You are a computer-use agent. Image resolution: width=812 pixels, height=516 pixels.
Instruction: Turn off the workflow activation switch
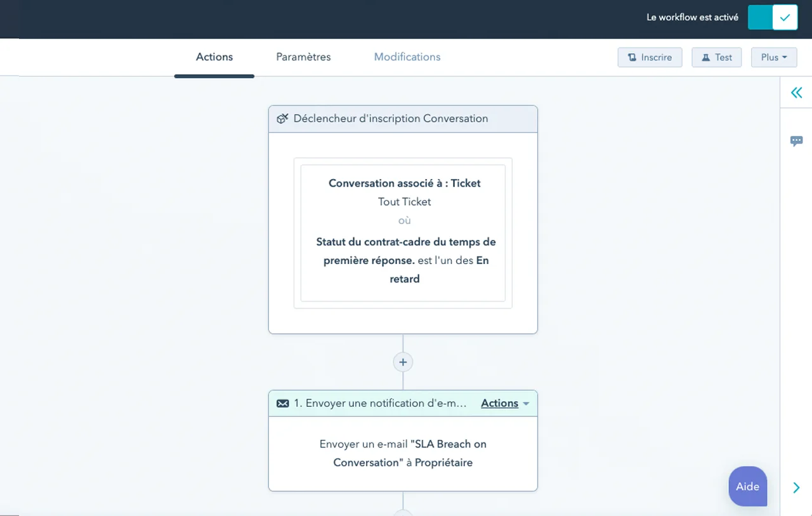click(x=772, y=18)
